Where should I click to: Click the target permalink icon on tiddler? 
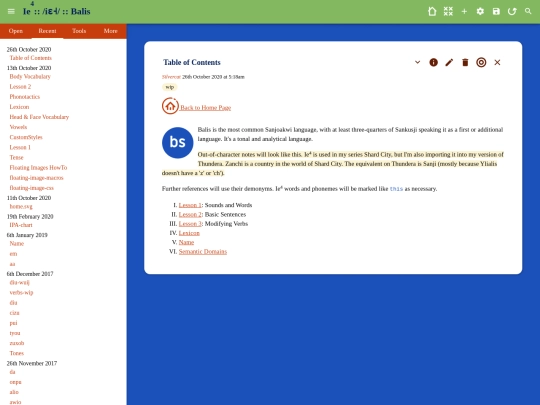pyautogui.click(x=481, y=62)
